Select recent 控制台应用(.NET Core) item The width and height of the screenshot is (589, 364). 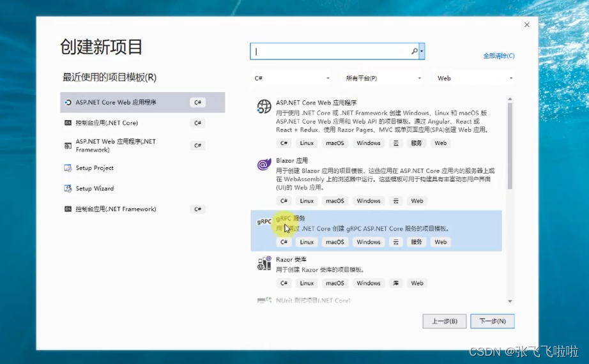point(142,123)
